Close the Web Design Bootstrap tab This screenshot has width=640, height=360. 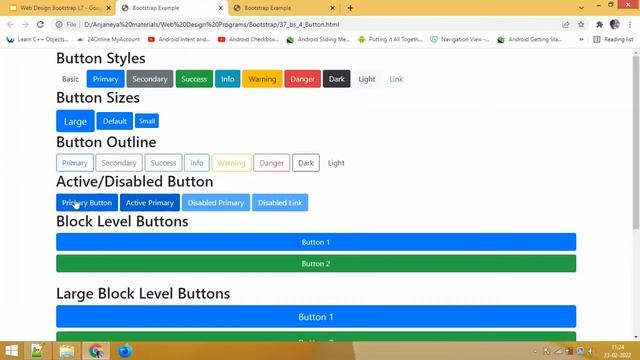109,8
